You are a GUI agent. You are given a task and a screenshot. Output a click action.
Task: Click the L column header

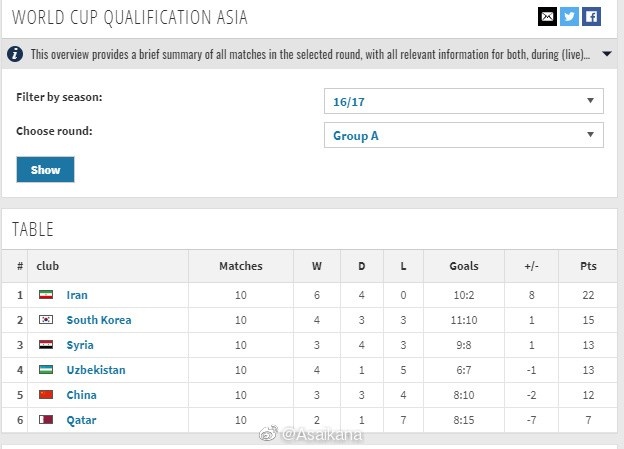click(x=403, y=266)
